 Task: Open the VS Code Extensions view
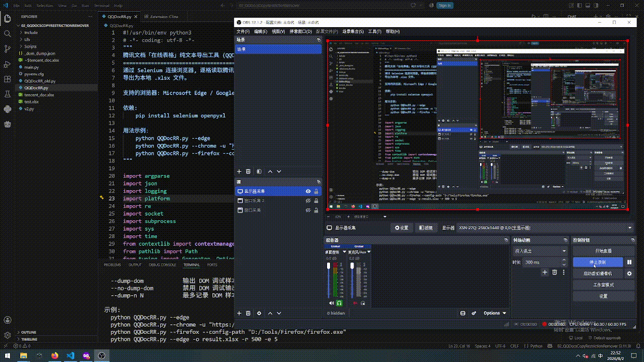8,79
